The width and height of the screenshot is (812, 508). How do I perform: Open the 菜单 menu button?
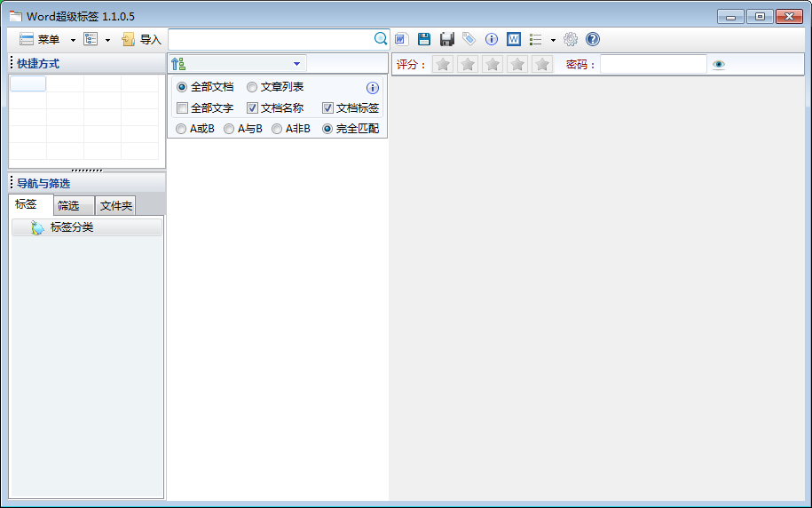(40, 39)
